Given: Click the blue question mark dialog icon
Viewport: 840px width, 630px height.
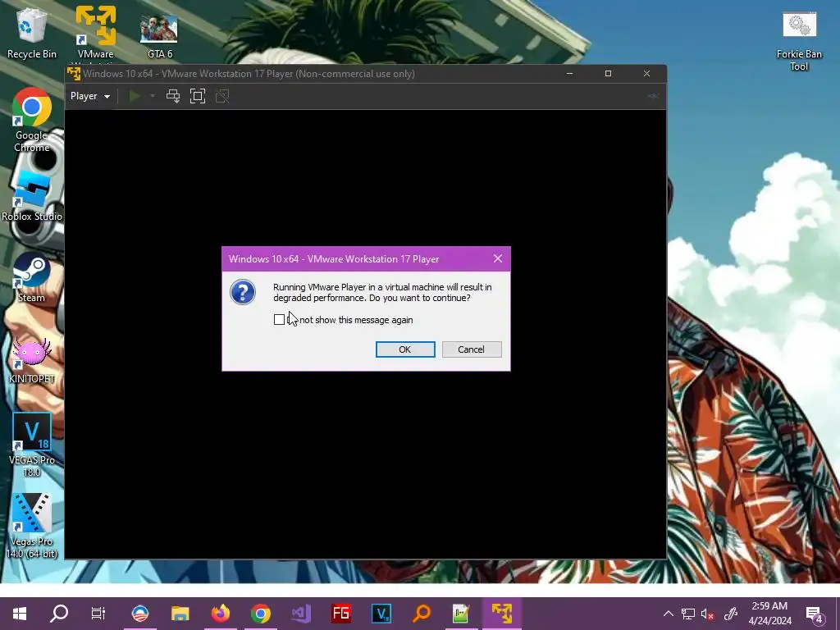Looking at the screenshot, I should pos(243,292).
